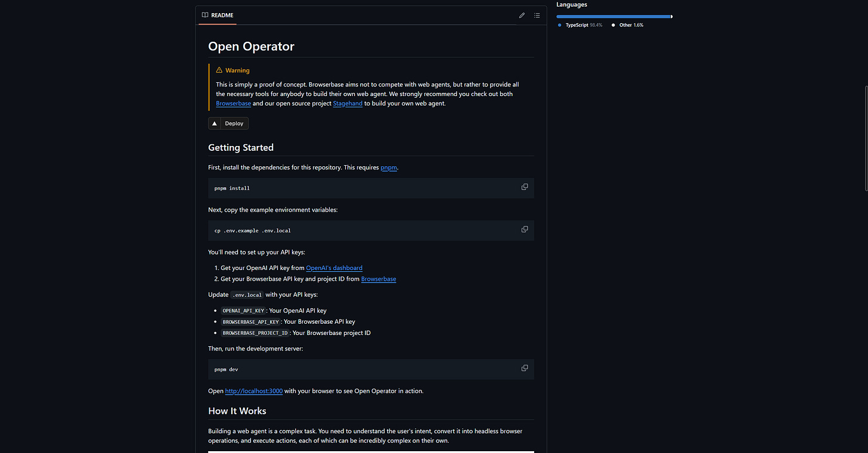Screen dimensions: 868x453
Task: Click the 'pnpm dev' code text
Action: point(226,370)
